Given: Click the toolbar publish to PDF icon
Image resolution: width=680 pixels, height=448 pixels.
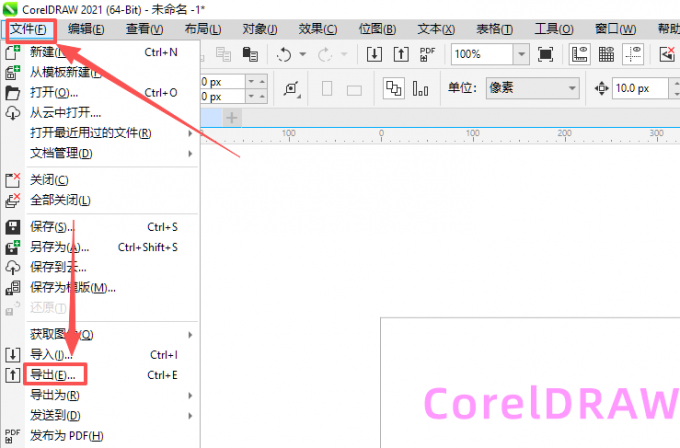Looking at the screenshot, I should click(x=427, y=54).
